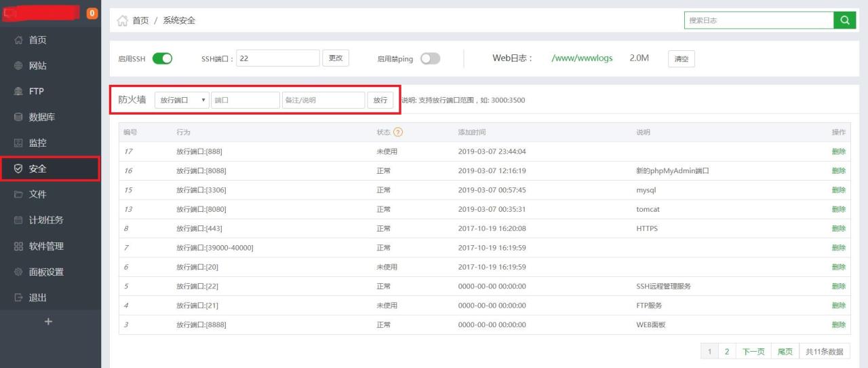The height and width of the screenshot is (368, 868).
Task: Click the orange notification badge
Action: 92,13
